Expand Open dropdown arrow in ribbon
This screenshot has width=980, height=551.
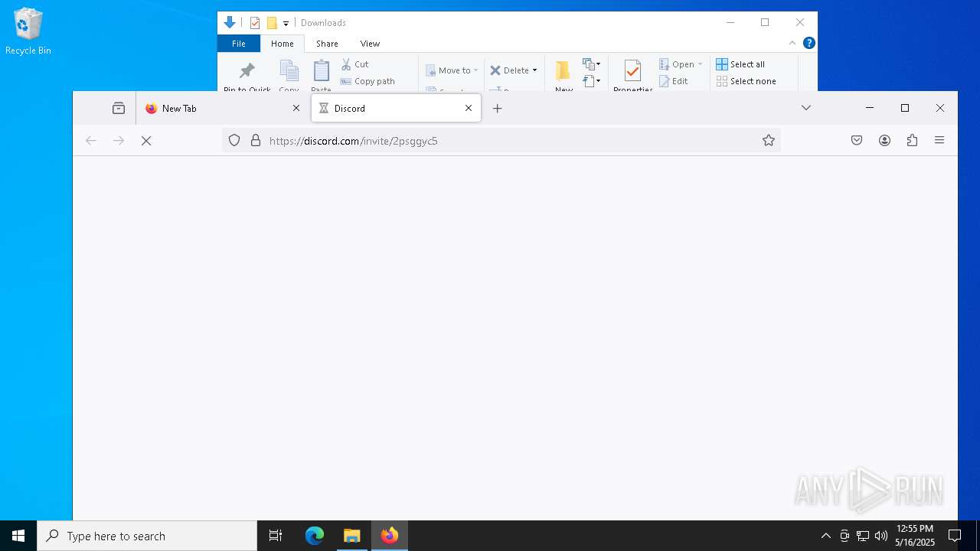click(x=700, y=64)
